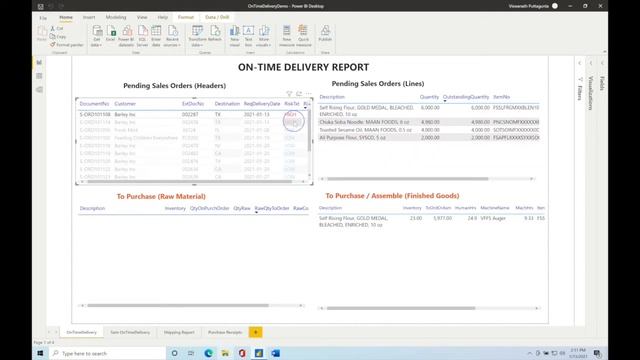Expand the Fields pane

(602, 63)
